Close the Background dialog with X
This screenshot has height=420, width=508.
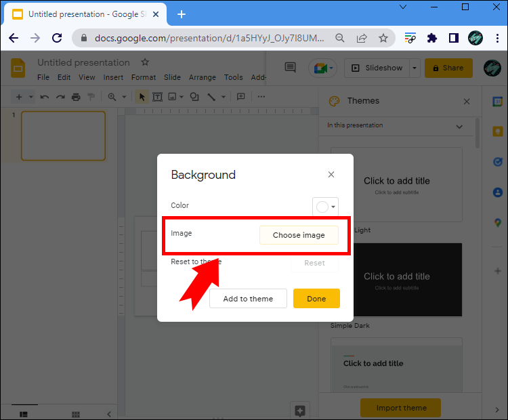(x=331, y=174)
